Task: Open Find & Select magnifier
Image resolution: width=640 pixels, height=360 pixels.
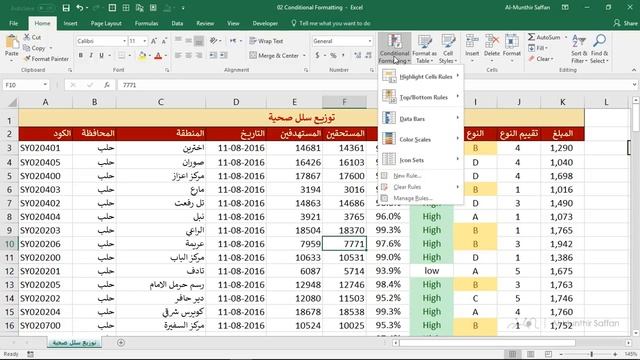Action: click(599, 49)
